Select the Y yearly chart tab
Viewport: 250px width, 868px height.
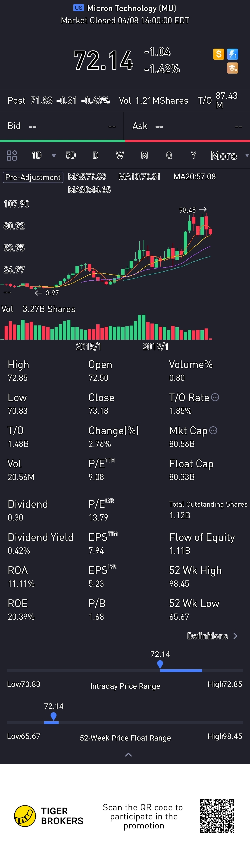point(193,155)
